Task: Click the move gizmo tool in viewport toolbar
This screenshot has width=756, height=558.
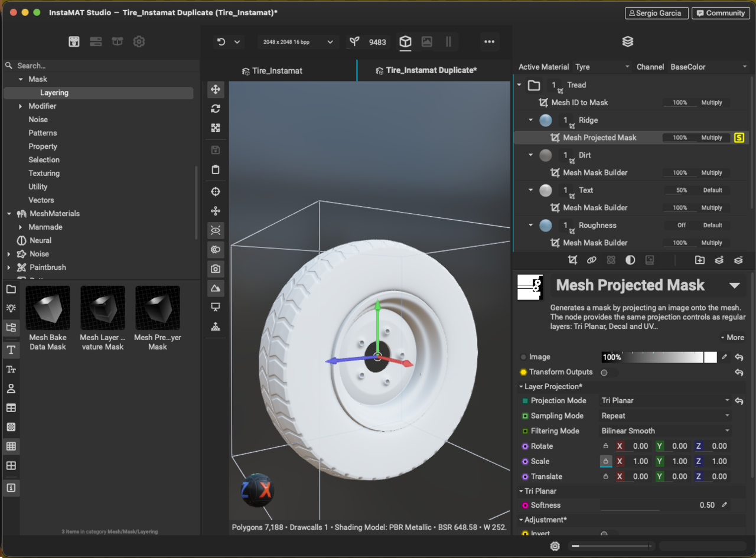Action: click(216, 89)
